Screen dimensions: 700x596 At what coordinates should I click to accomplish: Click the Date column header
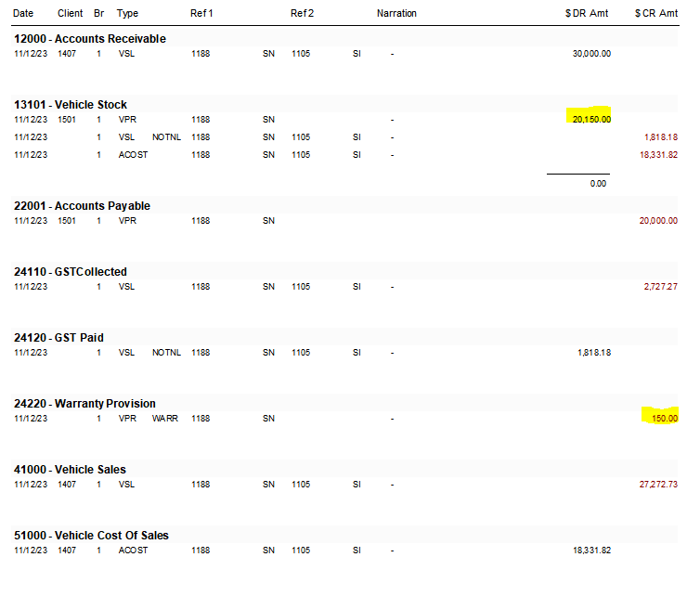24,14
